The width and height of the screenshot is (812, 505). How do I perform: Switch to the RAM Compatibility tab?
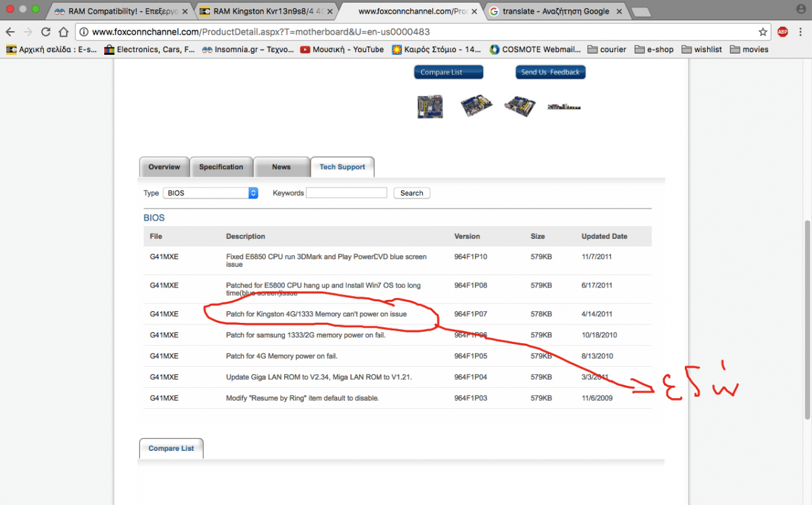(x=120, y=12)
